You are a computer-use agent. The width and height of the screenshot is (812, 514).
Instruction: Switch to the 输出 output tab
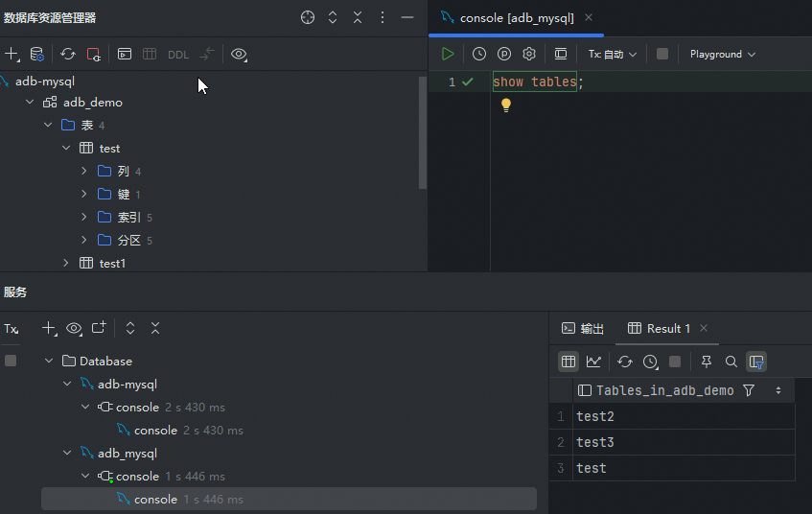click(x=583, y=329)
